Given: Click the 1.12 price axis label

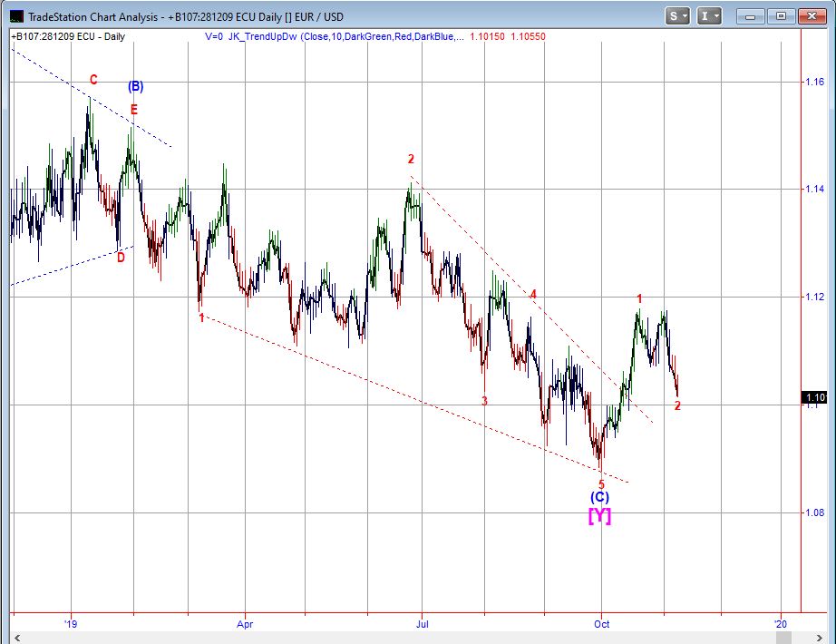Looking at the screenshot, I should [814, 297].
